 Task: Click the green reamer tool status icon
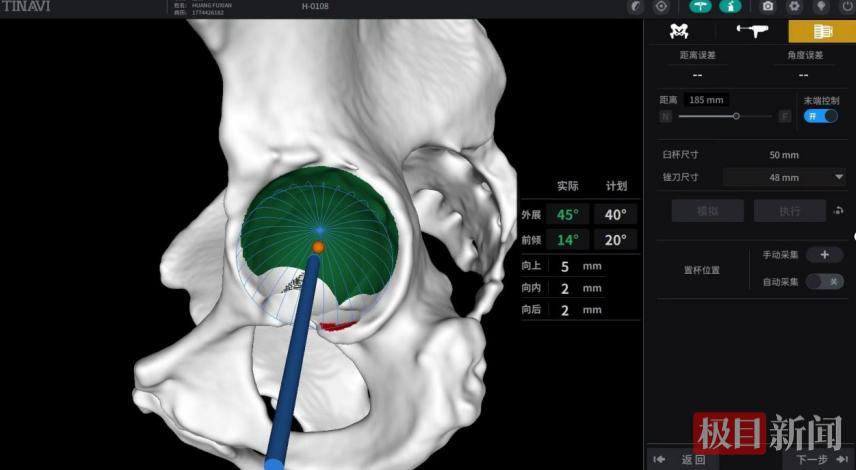coord(700,7)
